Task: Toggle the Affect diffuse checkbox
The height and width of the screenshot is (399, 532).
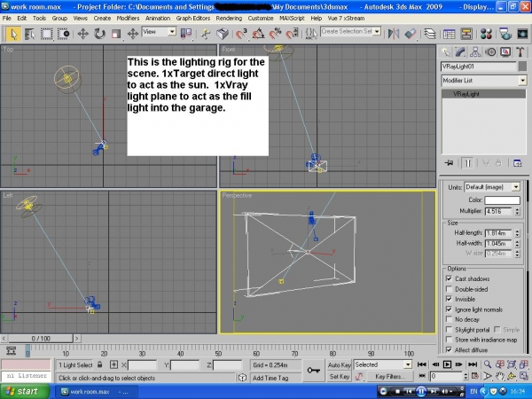Action: [449, 350]
